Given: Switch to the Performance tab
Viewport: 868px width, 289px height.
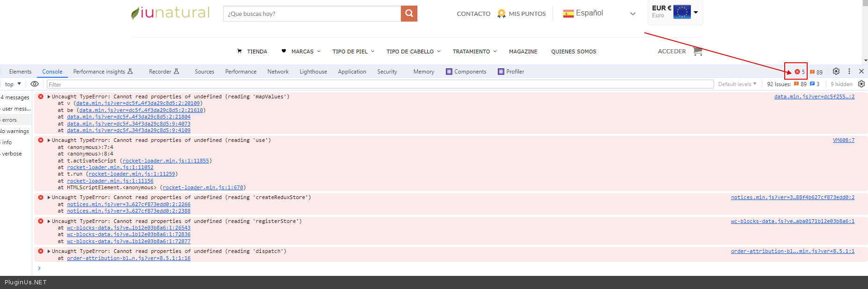Looking at the screenshot, I should click(241, 72).
